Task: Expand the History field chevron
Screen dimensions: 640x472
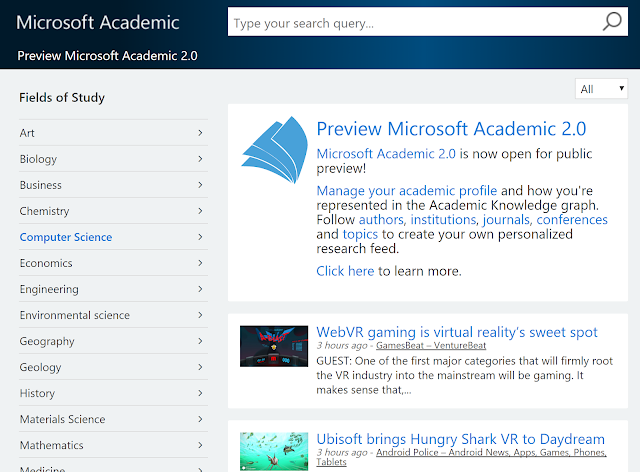Action: point(200,393)
